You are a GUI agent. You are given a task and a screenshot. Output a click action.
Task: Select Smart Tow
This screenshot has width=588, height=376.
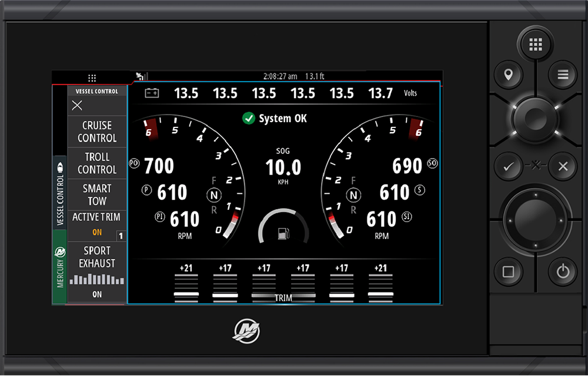coord(97,194)
